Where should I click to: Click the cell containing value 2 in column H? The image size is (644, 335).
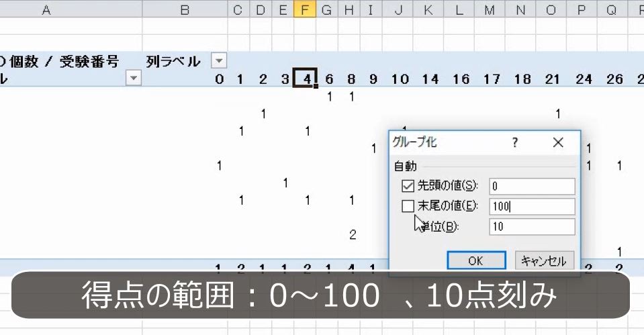(353, 234)
